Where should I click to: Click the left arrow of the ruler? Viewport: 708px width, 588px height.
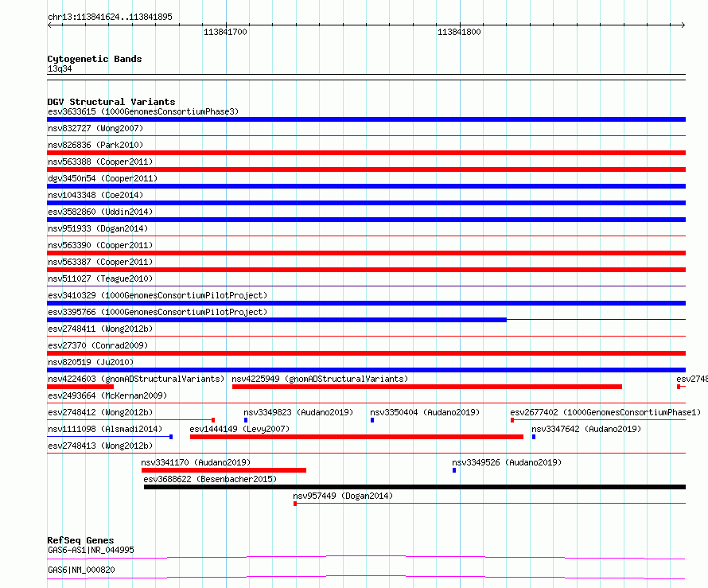pos(49,25)
